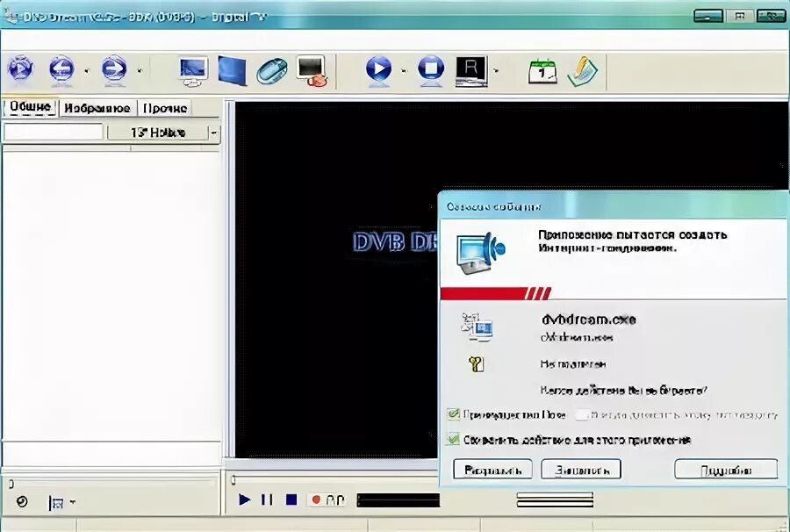Maximize the DVB Dream window

click(x=740, y=16)
